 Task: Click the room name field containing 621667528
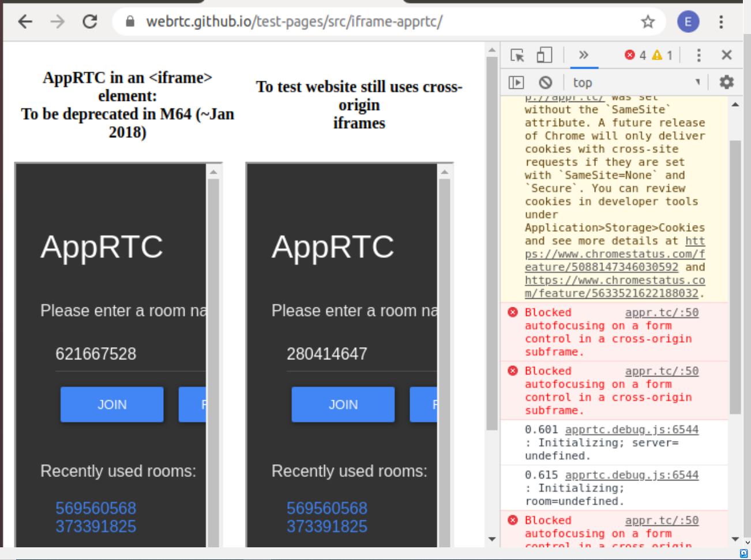130,354
